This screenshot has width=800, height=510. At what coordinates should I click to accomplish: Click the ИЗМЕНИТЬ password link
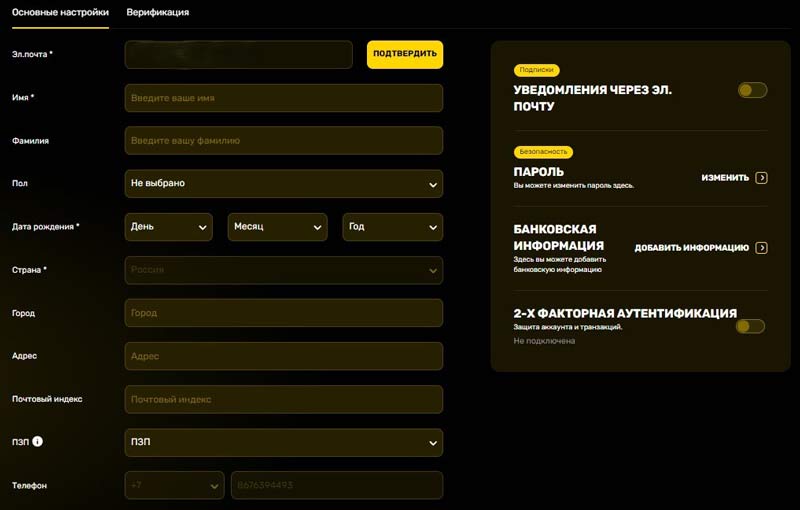[x=724, y=178]
